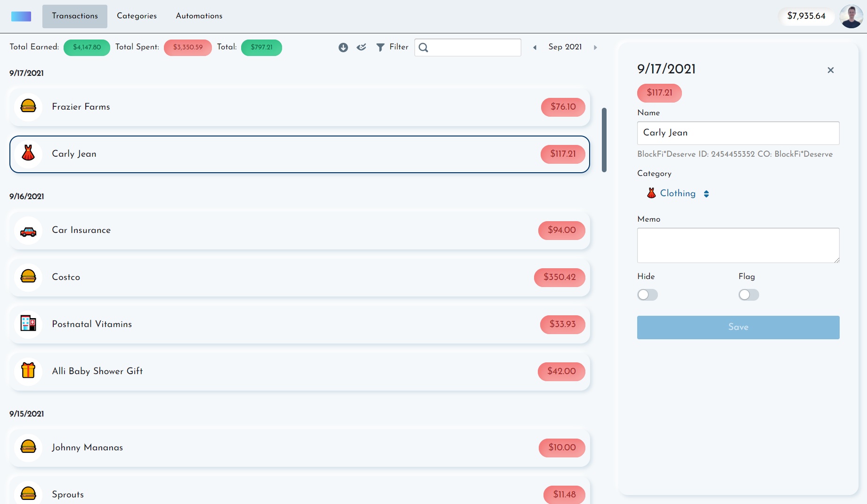The image size is (867, 504).
Task: Click the Total Earned $4,147.80 badge
Action: coord(87,48)
